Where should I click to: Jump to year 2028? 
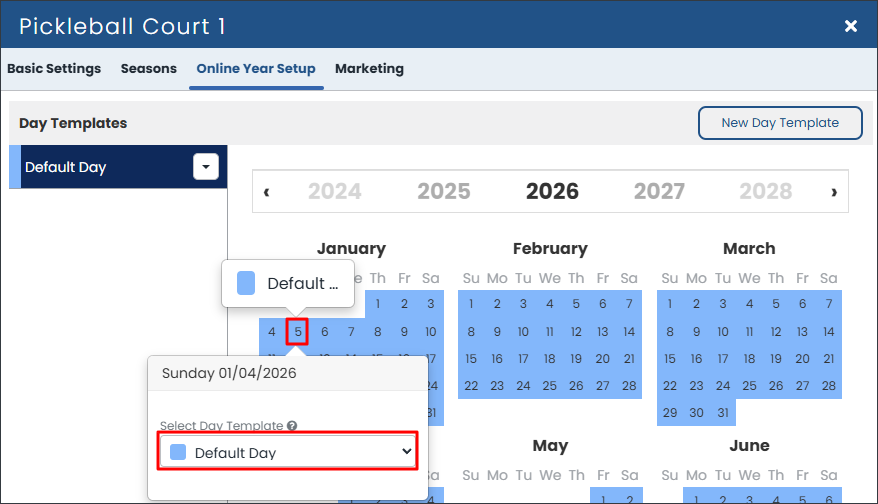pos(765,192)
